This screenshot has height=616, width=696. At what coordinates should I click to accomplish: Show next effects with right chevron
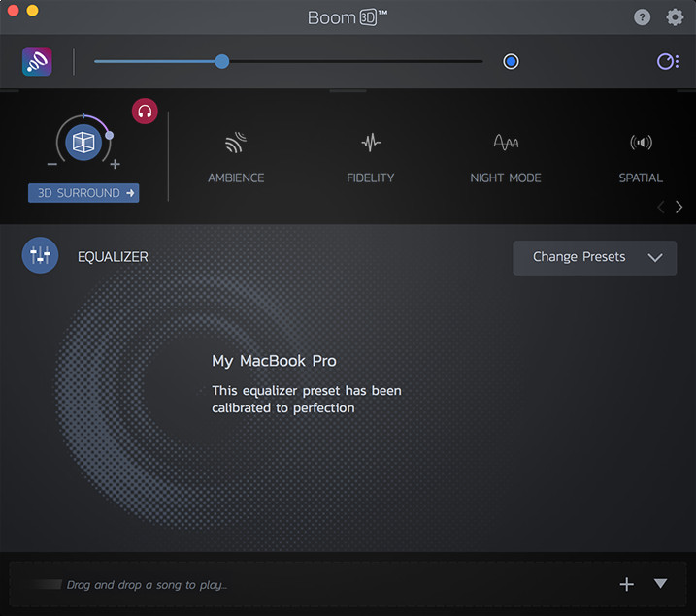tap(679, 207)
